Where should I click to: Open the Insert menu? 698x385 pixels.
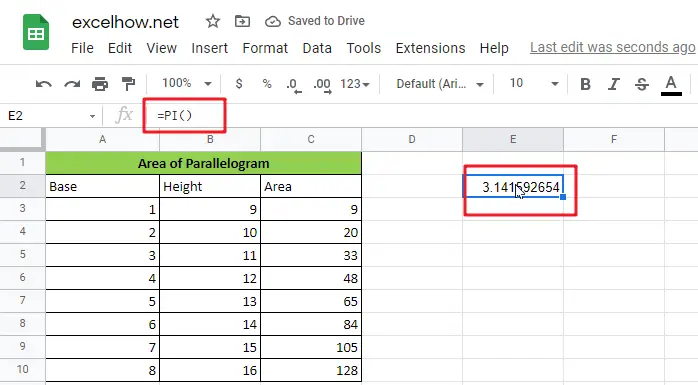[x=209, y=48]
